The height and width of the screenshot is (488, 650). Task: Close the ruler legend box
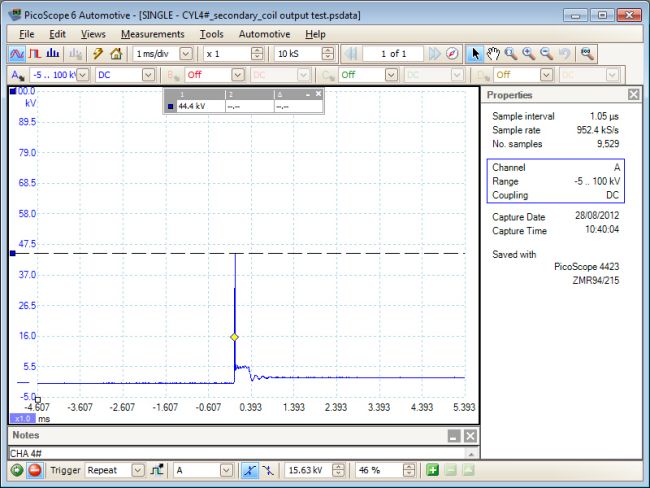pyautogui.click(x=318, y=94)
